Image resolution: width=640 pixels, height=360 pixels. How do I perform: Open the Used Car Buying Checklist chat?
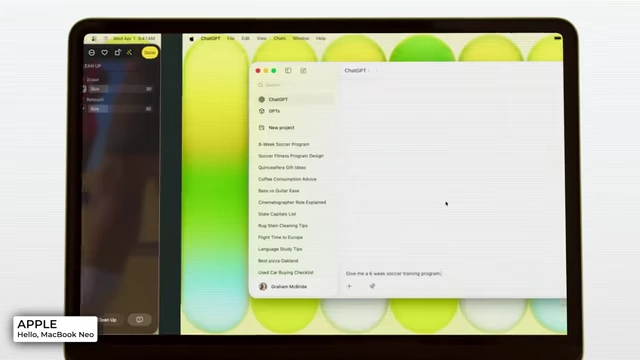[286, 272]
